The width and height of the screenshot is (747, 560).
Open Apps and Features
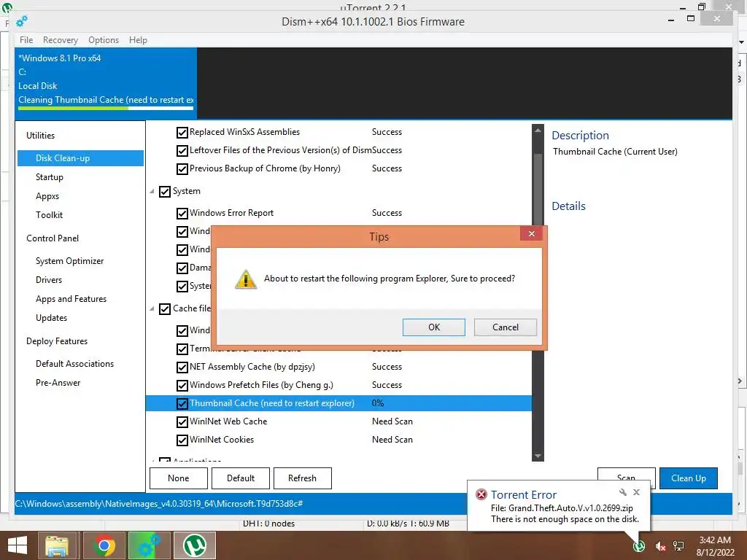click(71, 299)
